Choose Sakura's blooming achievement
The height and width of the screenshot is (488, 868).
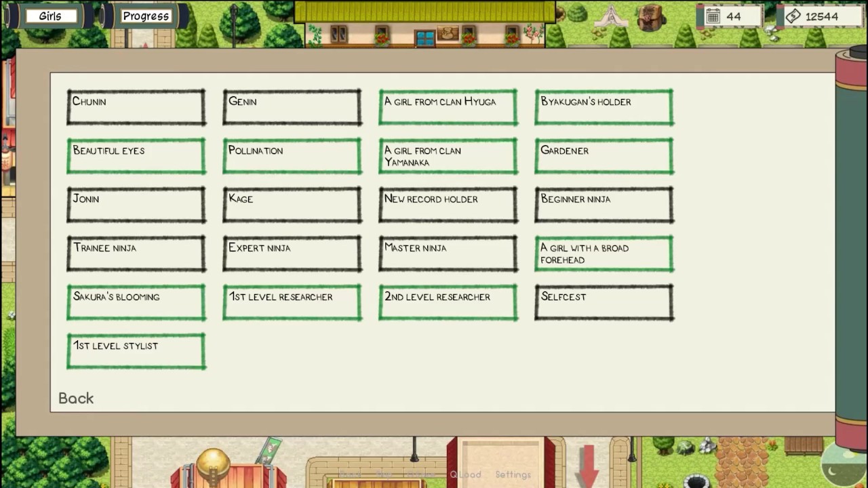136,302
